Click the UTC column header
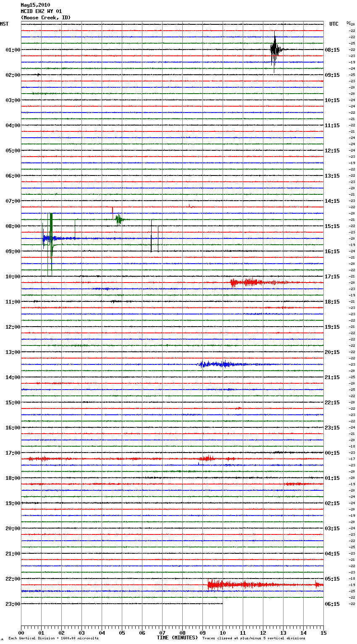Image resolution: width=357 pixels, height=644 pixels. pyautogui.click(x=333, y=24)
